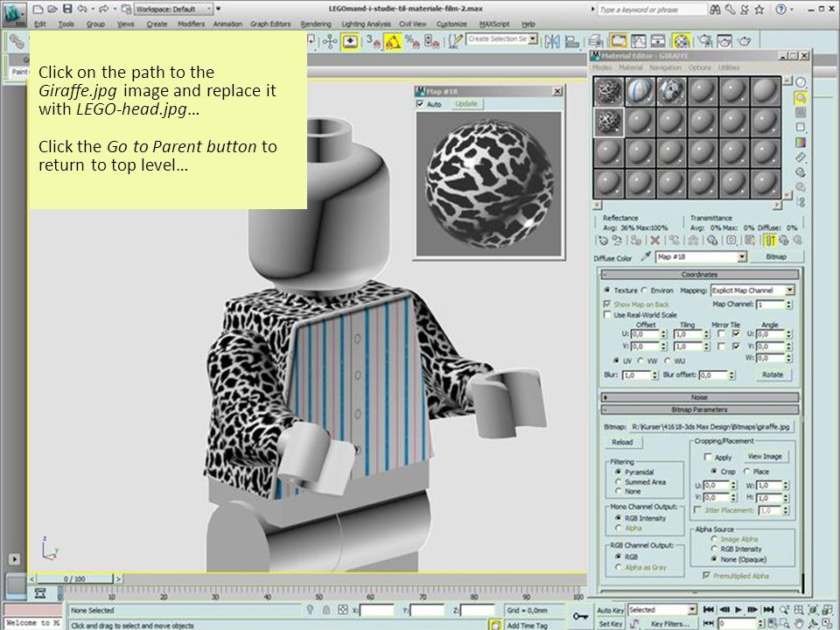The image size is (840, 630).
Task: Select Alpha as Gray RGB channel output
Action: click(619, 567)
